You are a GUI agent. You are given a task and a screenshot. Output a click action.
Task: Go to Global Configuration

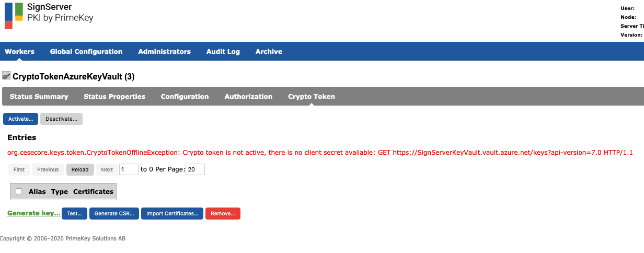[86, 51]
